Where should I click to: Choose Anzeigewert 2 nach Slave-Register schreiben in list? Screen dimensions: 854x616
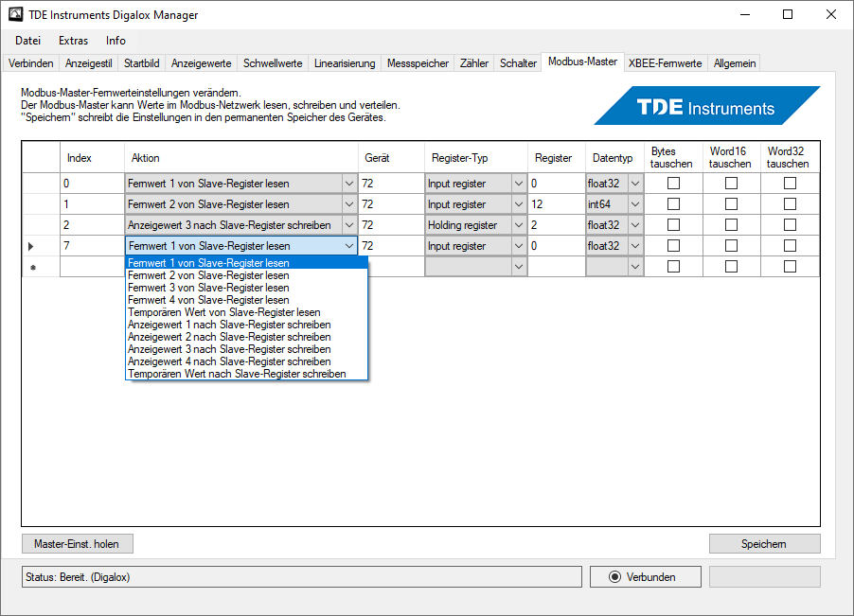click(x=247, y=337)
